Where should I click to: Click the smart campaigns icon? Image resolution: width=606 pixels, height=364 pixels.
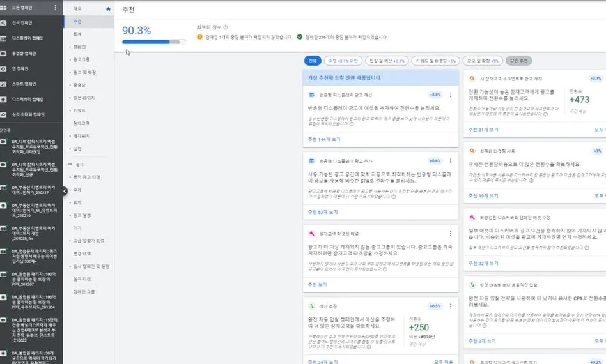click(x=3, y=84)
